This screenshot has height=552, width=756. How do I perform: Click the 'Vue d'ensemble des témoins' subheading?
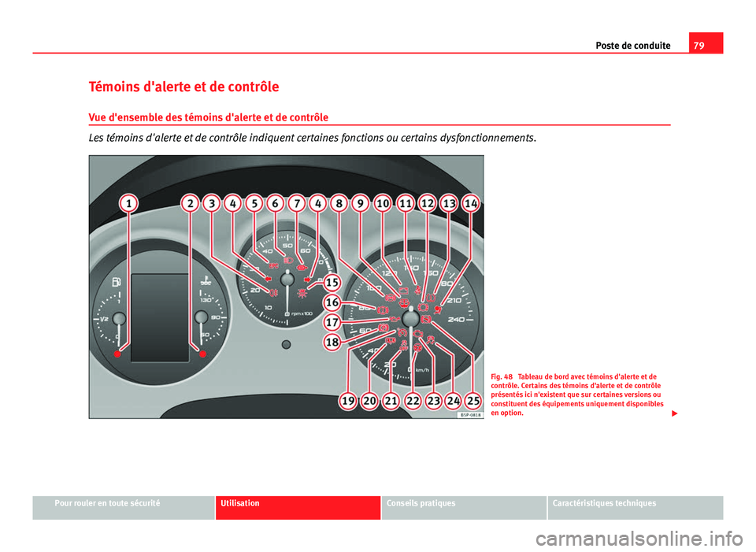point(208,117)
